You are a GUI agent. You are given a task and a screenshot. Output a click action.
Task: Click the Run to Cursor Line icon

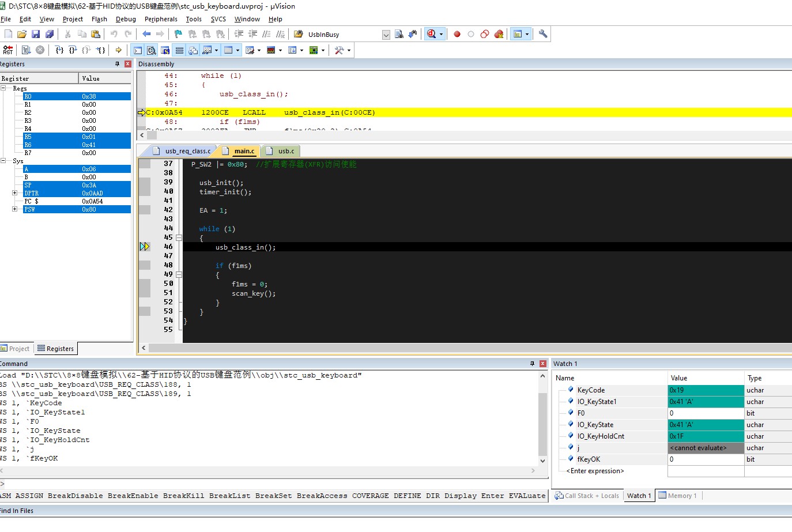[x=101, y=50]
